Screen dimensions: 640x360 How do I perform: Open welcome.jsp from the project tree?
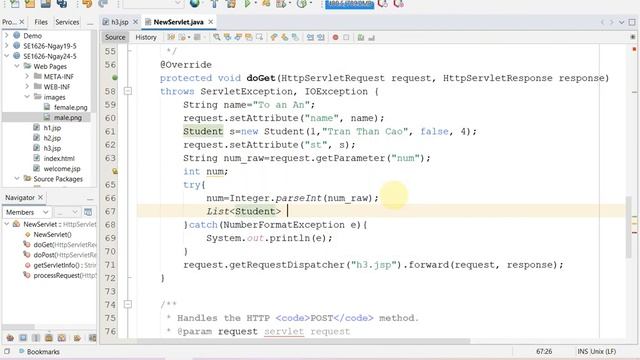(x=62, y=169)
